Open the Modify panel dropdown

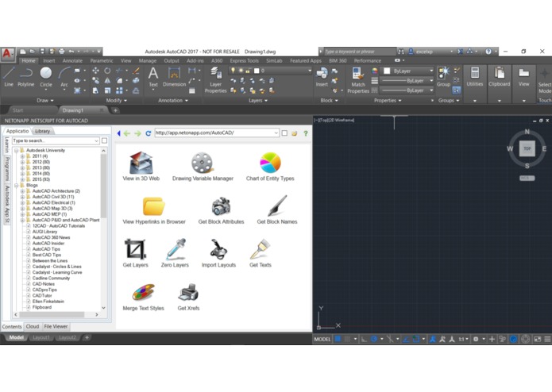[x=117, y=101]
